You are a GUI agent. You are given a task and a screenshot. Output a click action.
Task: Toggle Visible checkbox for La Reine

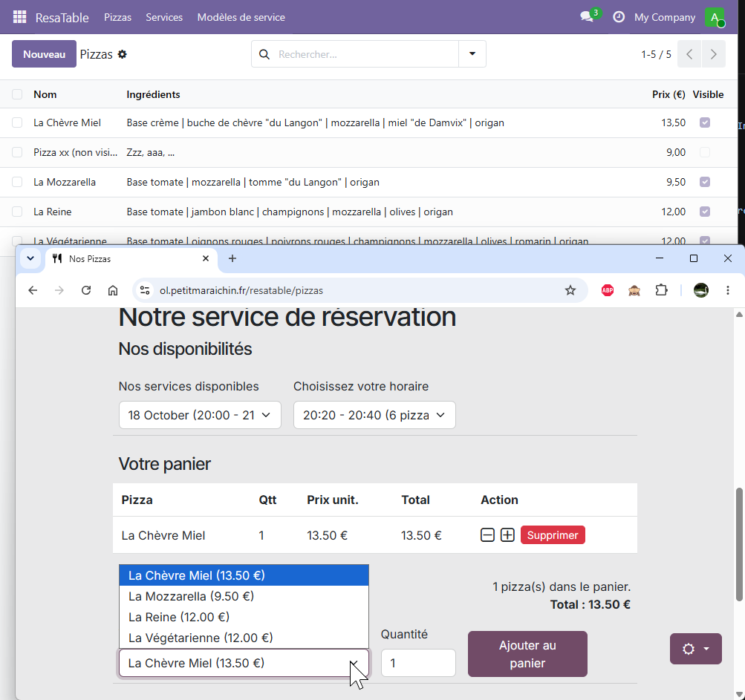[705, 212]
